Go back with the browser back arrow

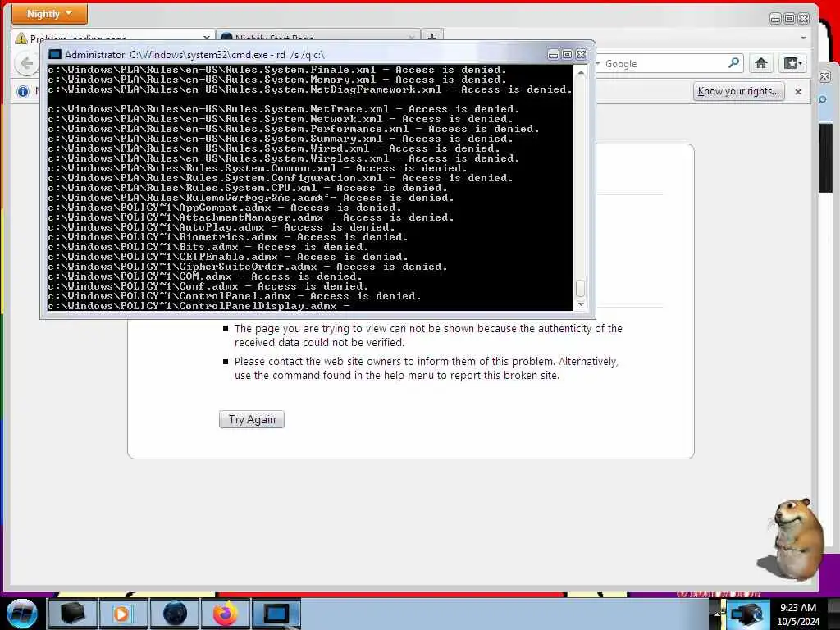tap(26, 63)
